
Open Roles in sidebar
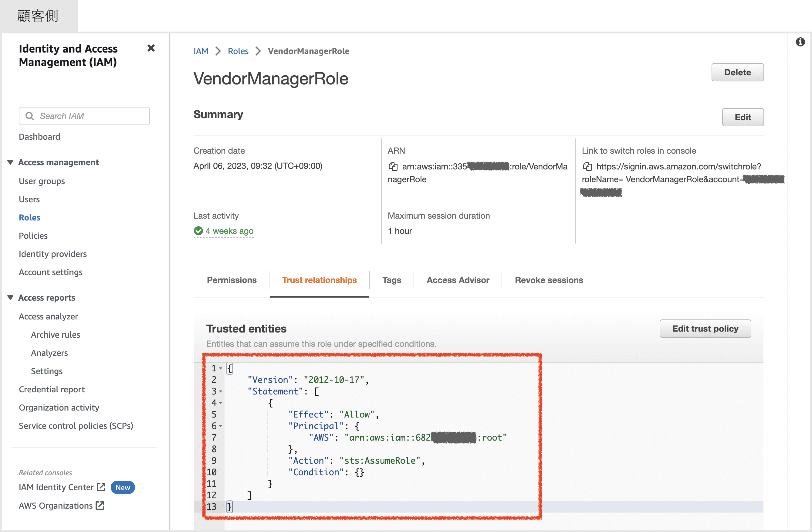[x=30, y=217]
